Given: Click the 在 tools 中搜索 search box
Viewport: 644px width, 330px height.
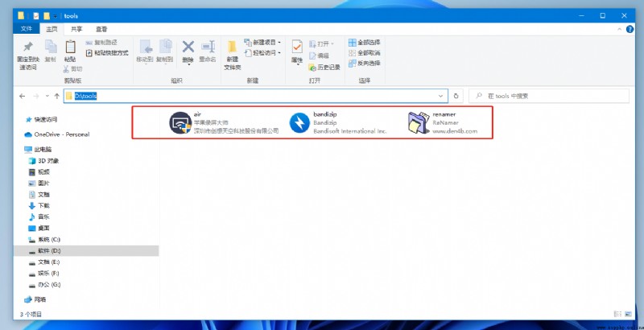Looking at the screenshot, I should pos(549,96).
